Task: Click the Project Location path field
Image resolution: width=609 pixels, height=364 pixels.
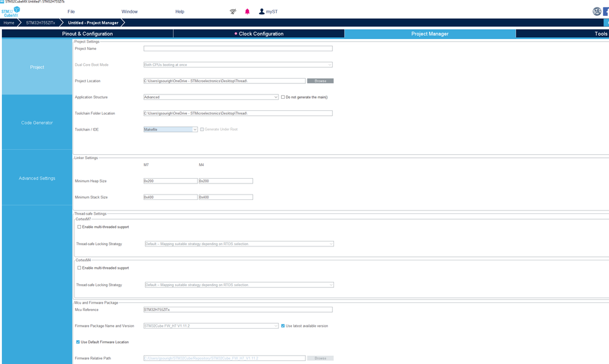Action: pyautogui.click(x=224, y=81)
